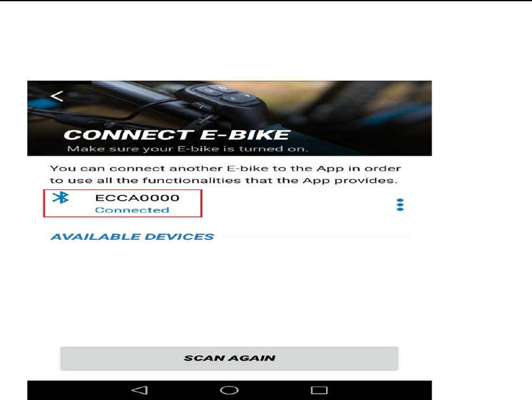Tap black navigation bar left of back button

coord(78,390)
